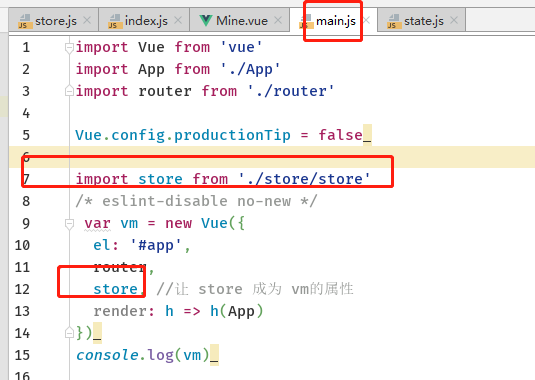Click the '#app' string on line 10

click(x=156, y=245)
